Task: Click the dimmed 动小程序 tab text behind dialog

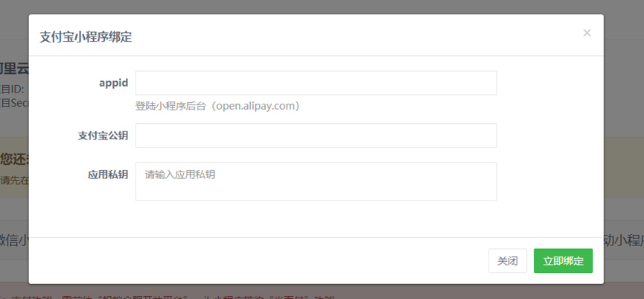Action: coord(623,241)
